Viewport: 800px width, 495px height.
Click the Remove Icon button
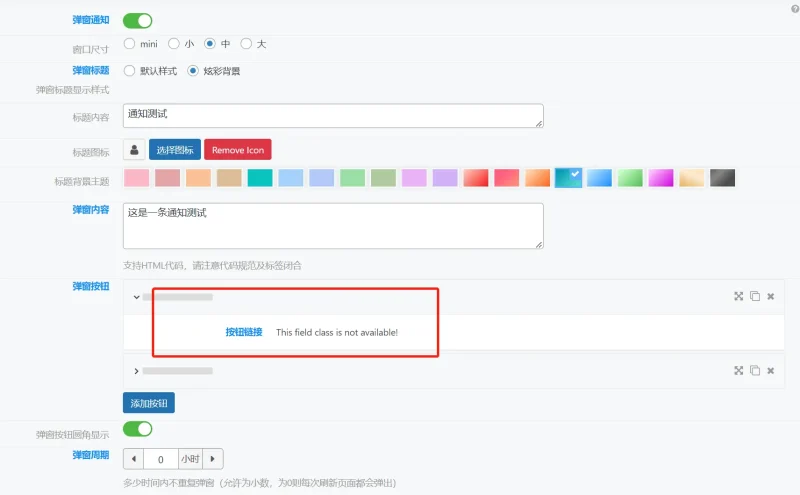point(238,150)
